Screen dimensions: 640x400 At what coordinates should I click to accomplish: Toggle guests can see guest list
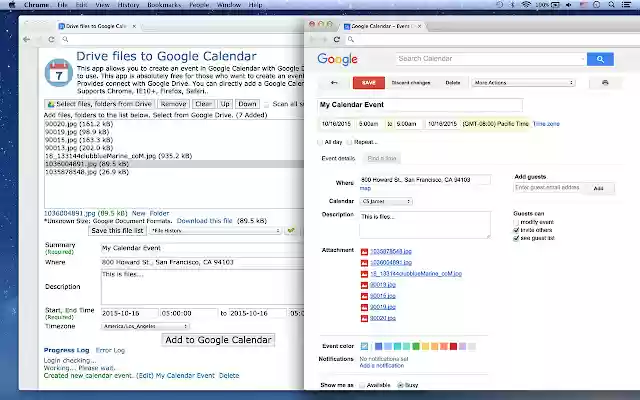[516, 238]
